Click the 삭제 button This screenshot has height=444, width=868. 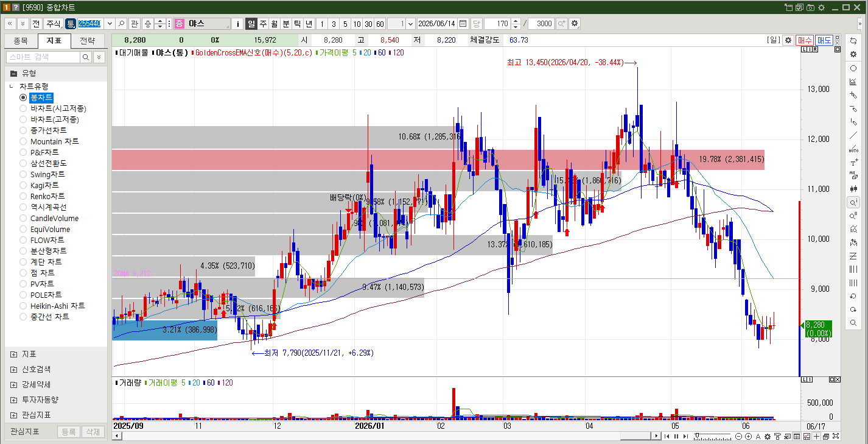(x=93, y=432)
